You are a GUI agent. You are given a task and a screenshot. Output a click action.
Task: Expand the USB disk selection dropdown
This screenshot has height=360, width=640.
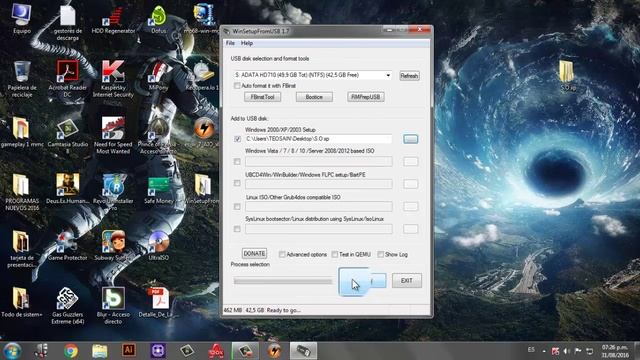pos(388,75)
